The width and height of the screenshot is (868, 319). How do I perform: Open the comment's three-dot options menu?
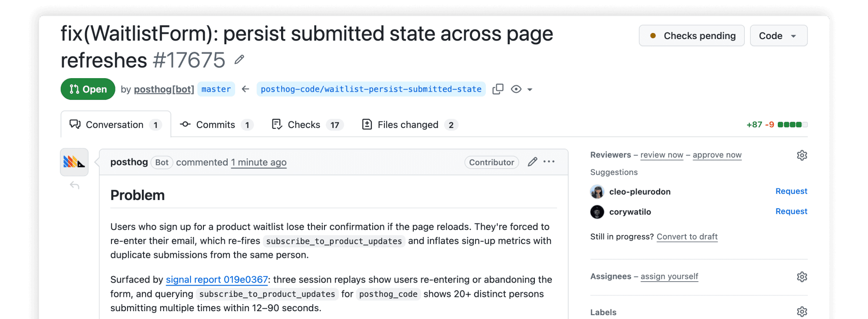(549, 162)
